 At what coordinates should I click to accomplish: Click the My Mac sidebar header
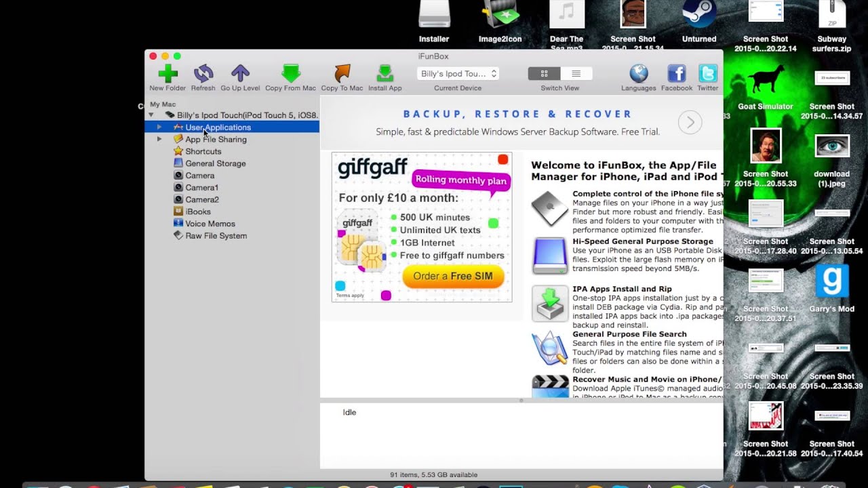coord(163,104)
